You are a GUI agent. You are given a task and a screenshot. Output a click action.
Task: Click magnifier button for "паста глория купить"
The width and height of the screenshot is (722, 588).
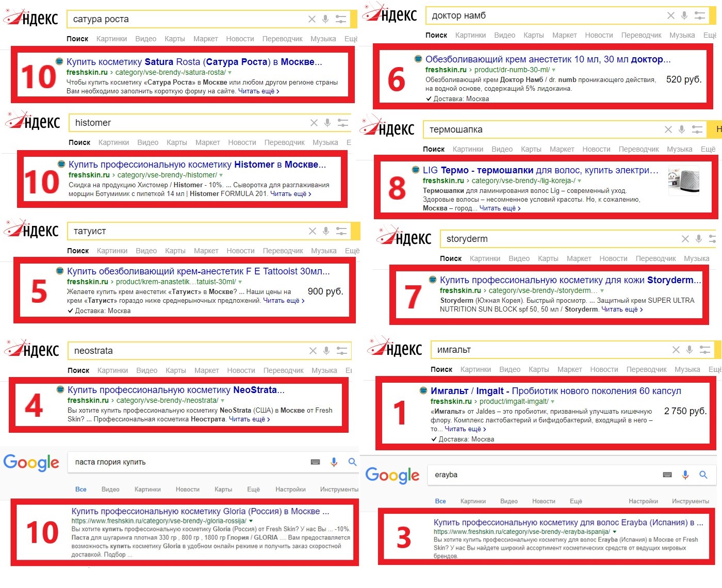[352, 462]
